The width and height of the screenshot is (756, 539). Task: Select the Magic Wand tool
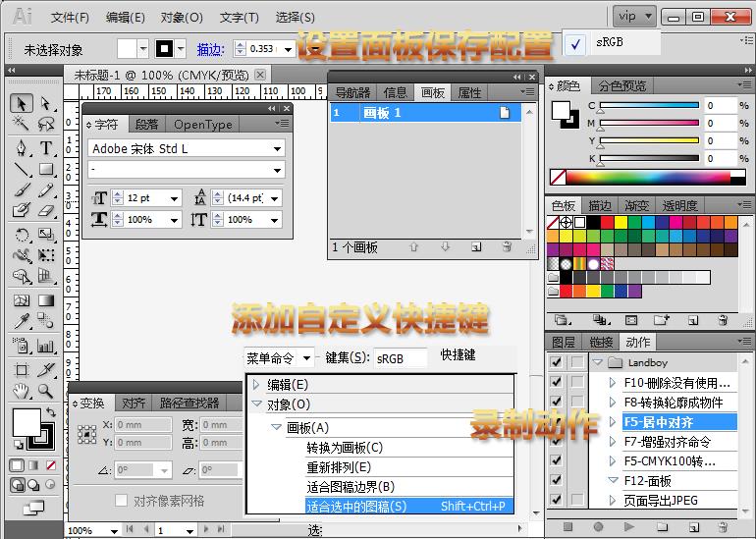pyautogui.click(x=22, y=124)
